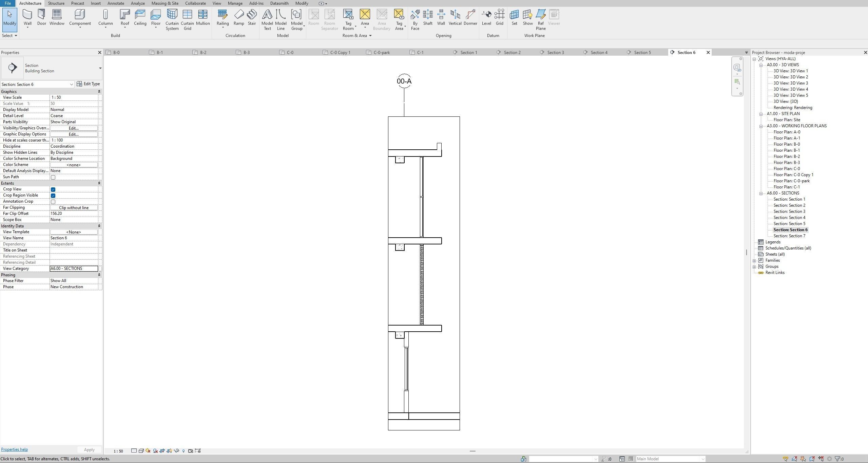Enable the Sun Path checkbox
Image resolution: width=868 pixels, height=463 pixels.
(x=53, y=177)
